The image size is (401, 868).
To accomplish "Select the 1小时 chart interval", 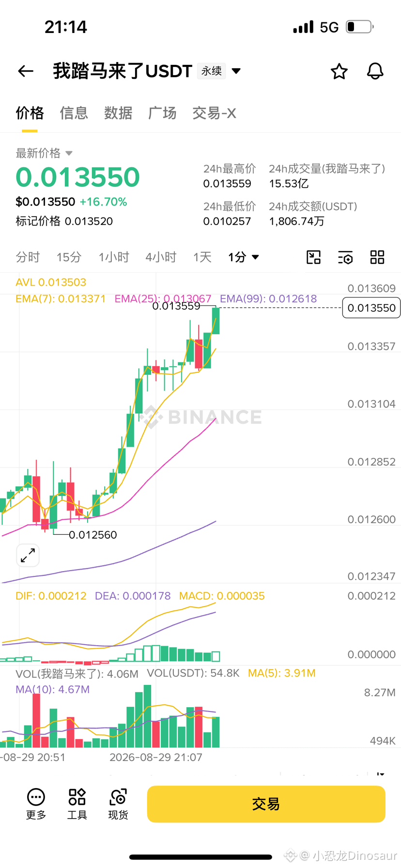I will tap(114, 257).
